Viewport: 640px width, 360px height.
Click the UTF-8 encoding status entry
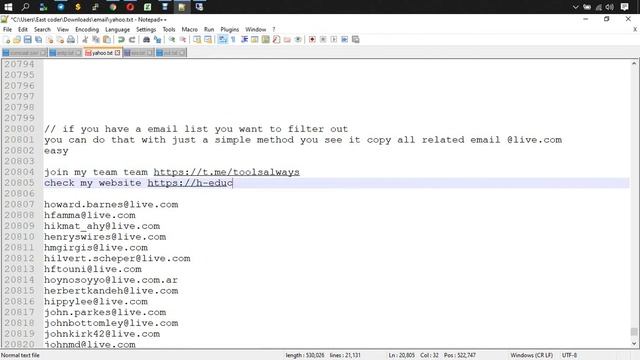[x=569, y=355]
